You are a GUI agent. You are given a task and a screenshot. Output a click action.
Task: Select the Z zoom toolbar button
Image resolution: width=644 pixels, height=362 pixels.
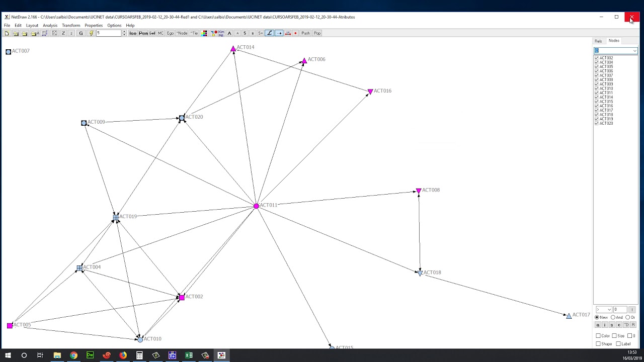(x=63, y=33)
